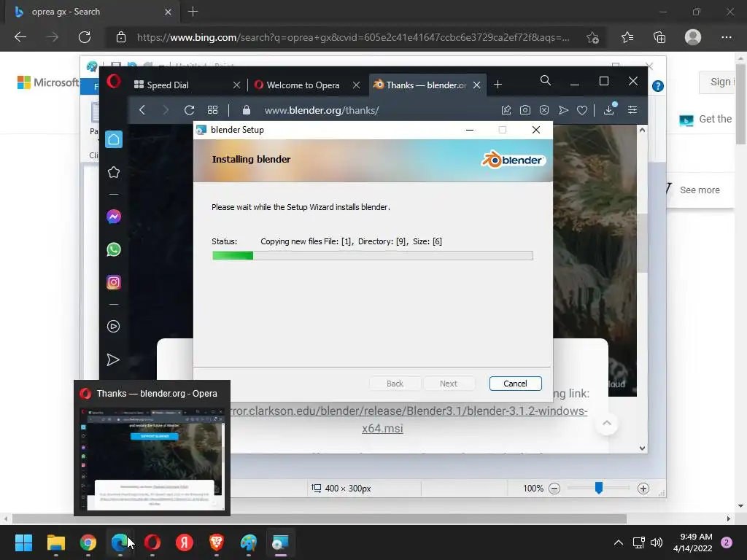Open new tab in Edge
The width and height of the screenshot is (747, 560).
click(x=193, y=12)
